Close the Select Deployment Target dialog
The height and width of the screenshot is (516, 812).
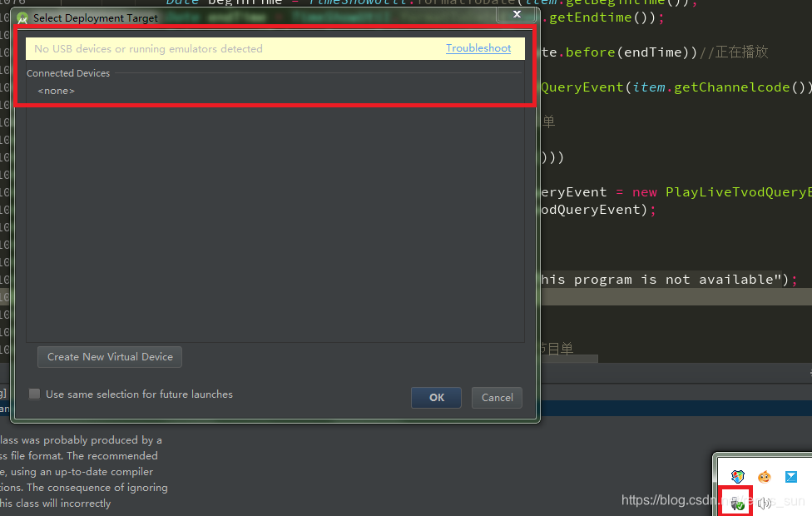pyautogui.click(x=517, y=14)
